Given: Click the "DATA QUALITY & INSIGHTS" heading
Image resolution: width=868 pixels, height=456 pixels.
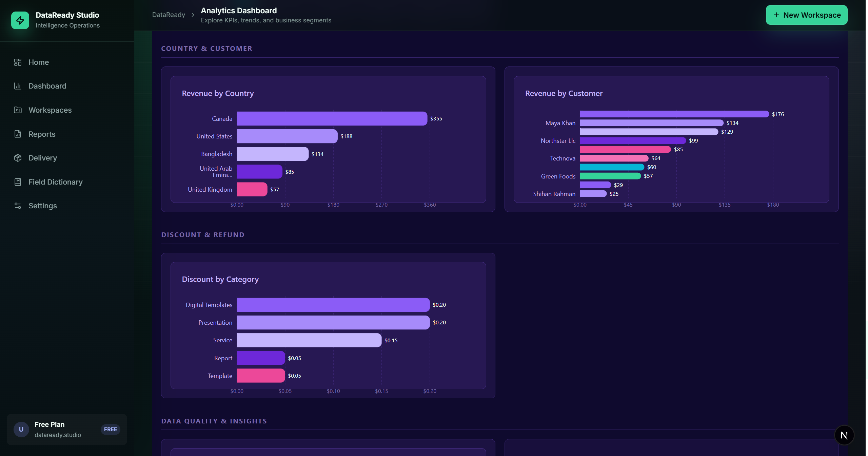Looking at the screenshot, I should [214, 421].
